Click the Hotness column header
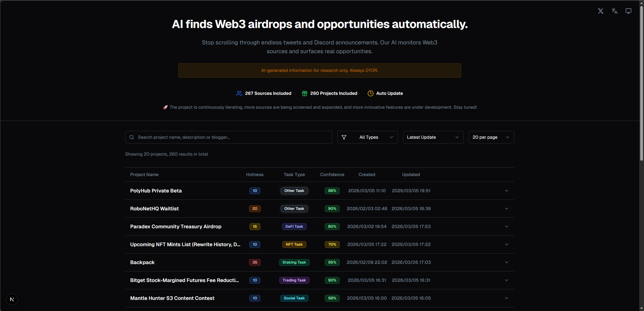Image resolution: width=644 pixels, height=311 pixels. (254, 175)
